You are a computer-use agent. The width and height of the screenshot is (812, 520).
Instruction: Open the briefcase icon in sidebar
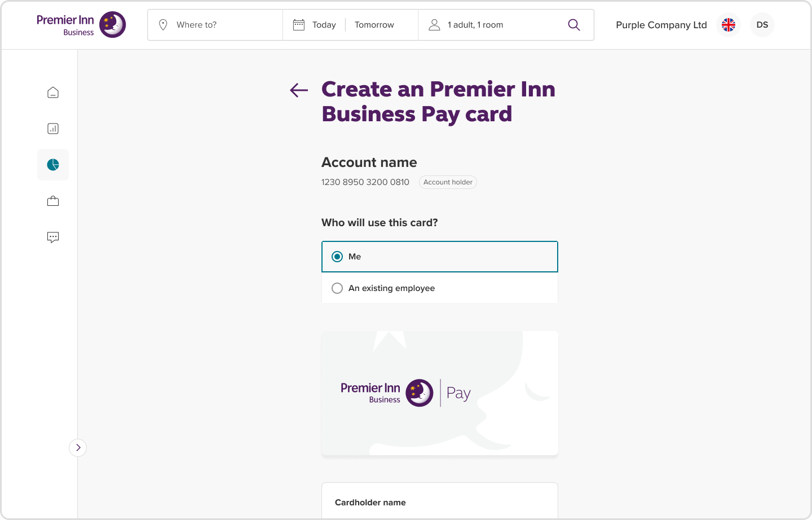(53, 201)
